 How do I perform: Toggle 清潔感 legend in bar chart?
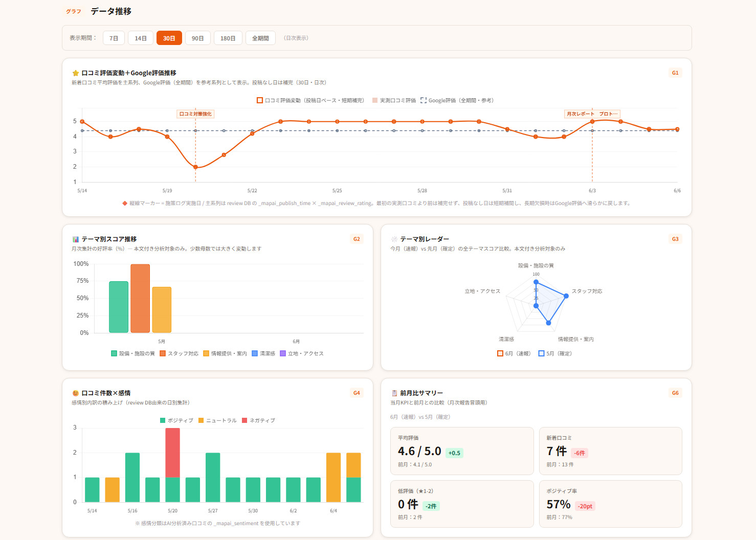point(263,354)
